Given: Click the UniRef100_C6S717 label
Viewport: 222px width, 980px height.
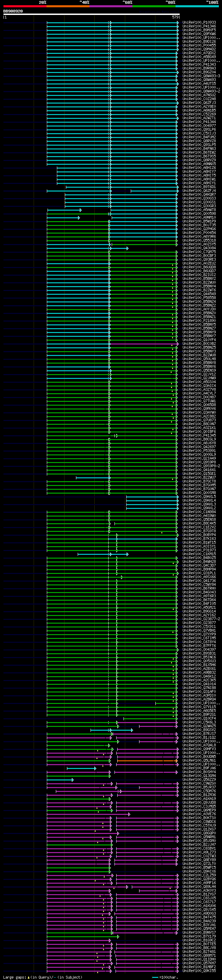Looking at the screenshot, I should 199,902.
